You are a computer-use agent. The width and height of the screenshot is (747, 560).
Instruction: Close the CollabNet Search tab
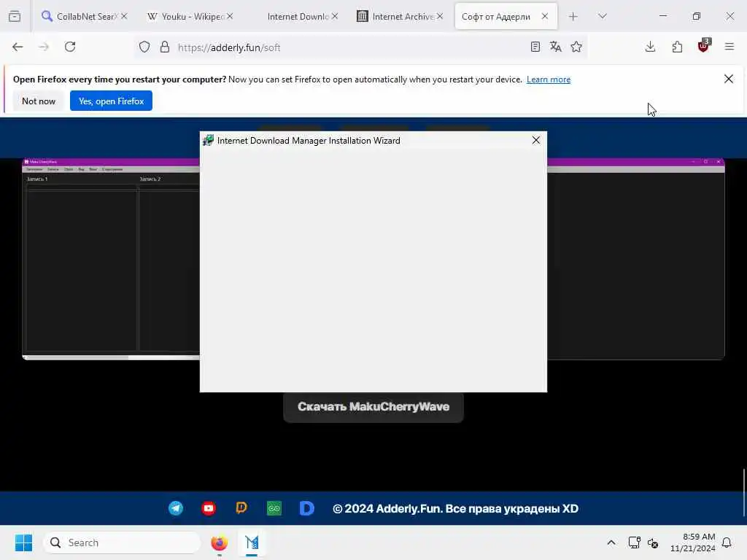pyautogui.click(x=124, y=16)
